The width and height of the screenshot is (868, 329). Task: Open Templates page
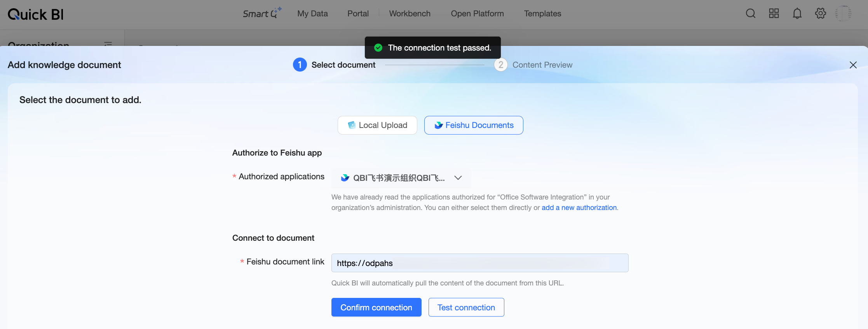click(x=542, y=14)
